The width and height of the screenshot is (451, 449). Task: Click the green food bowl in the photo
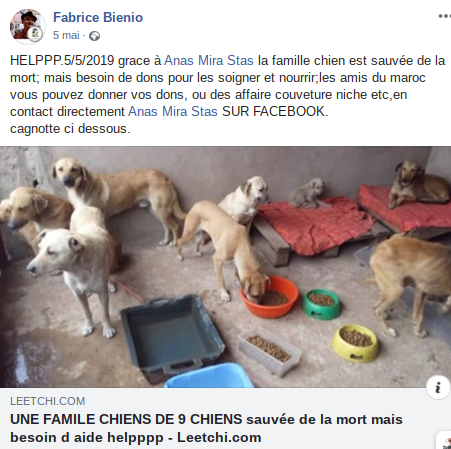click(x=322, y=304)
